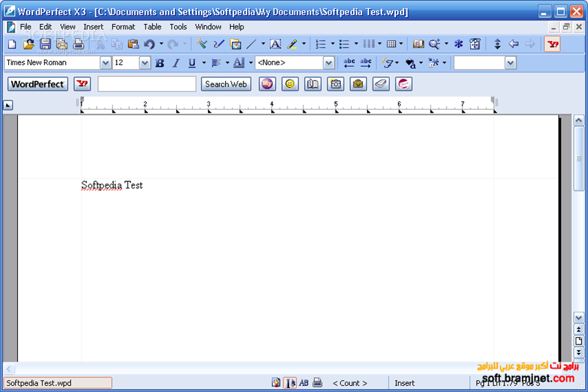The width and height of the screenshot is (588, 392).
Task: Click the smiley face Yahoo toolbar icon
Action: pos(290,84)
